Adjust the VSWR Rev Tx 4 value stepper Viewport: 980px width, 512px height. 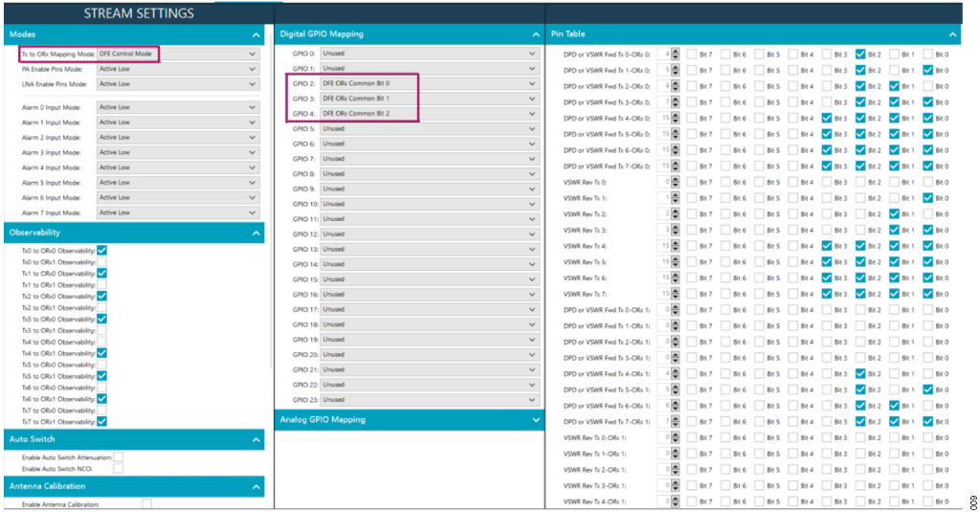pyautogui.click(x=675, y=246)
